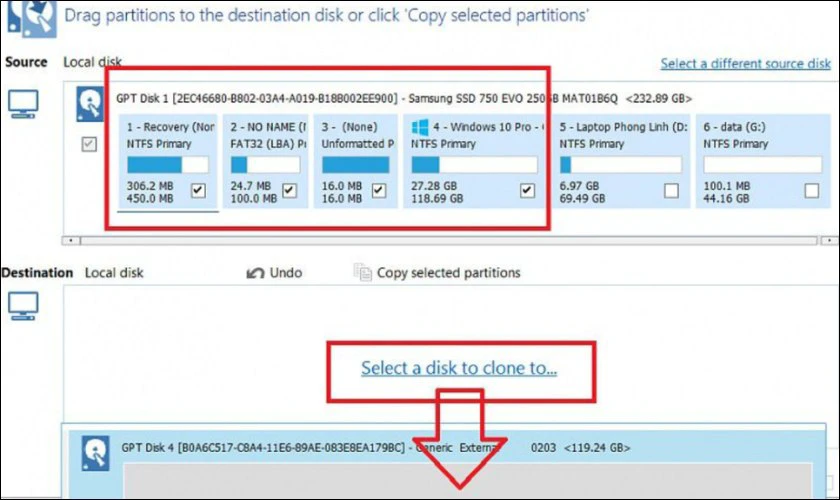Select the '4 - Windows 10 Pro' partition title
The image size is (840, 500).
[488, 127]
